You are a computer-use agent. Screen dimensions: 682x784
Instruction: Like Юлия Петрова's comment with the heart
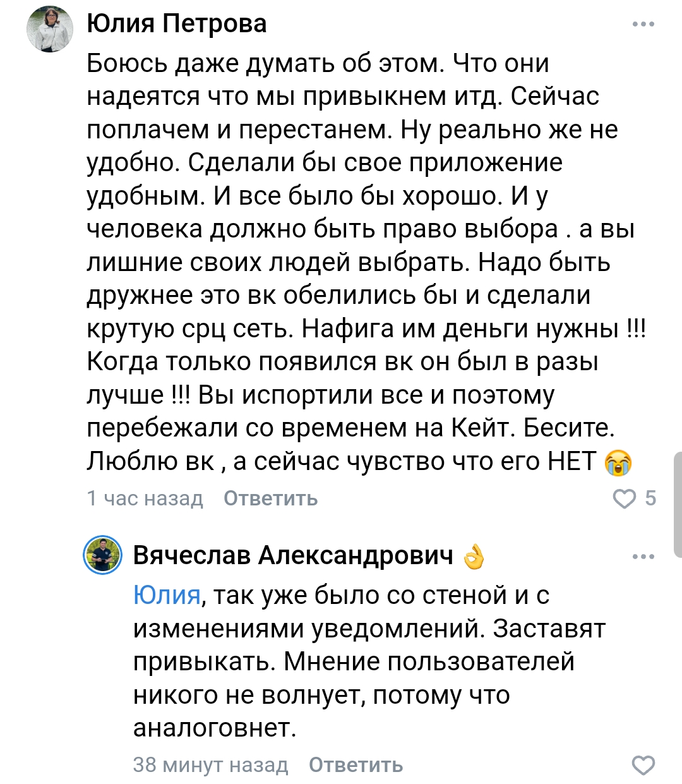tap(625, 498)
